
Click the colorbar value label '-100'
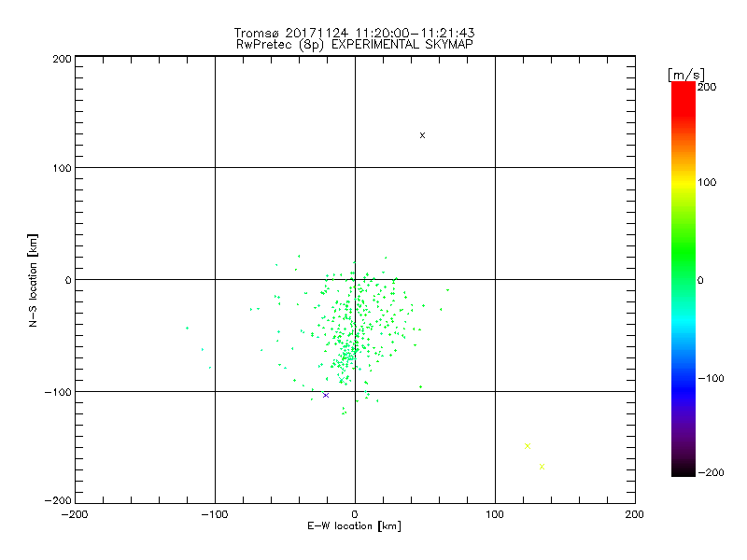711,378
